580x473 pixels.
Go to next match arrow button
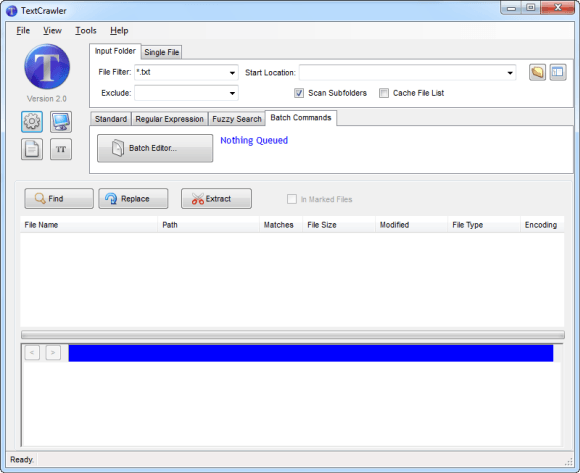pyautogui.click(x=53, y=352)
